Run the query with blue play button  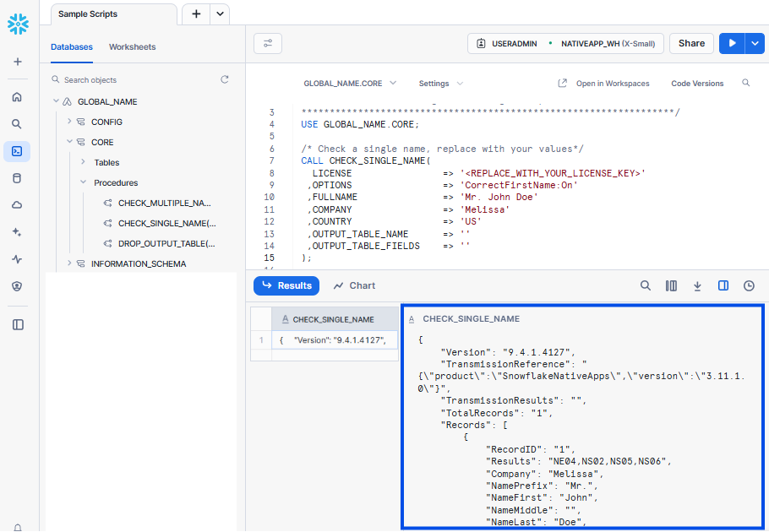pyautogui.click(x=732, y=44)
